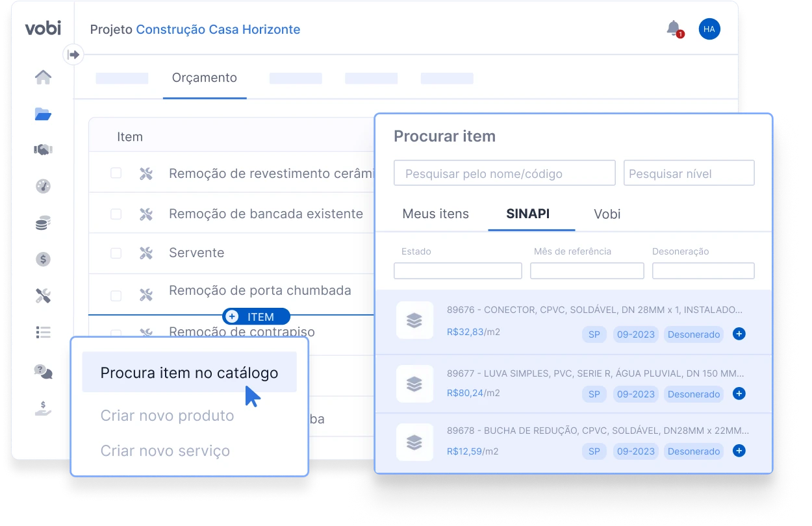This screenshot has width=812, height=526.
Task: Open the dollar circle icon in sidebar
Action: point(43,259)
